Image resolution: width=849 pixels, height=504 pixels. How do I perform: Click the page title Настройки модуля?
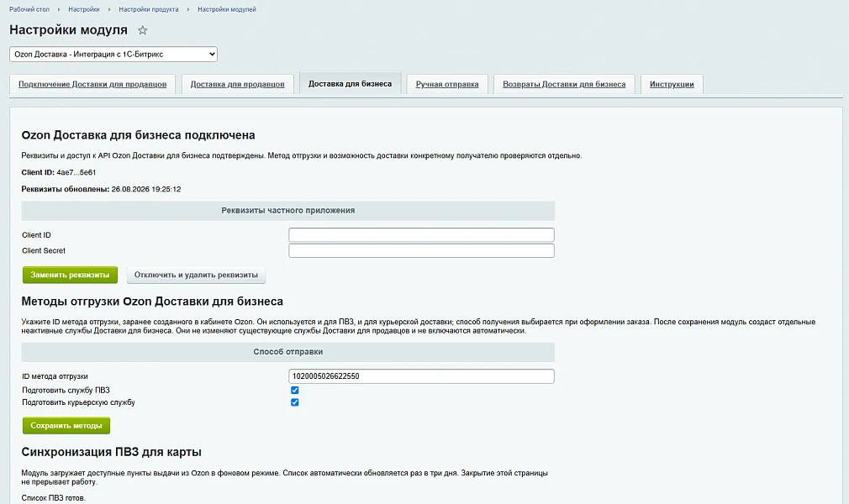[68, 29]
